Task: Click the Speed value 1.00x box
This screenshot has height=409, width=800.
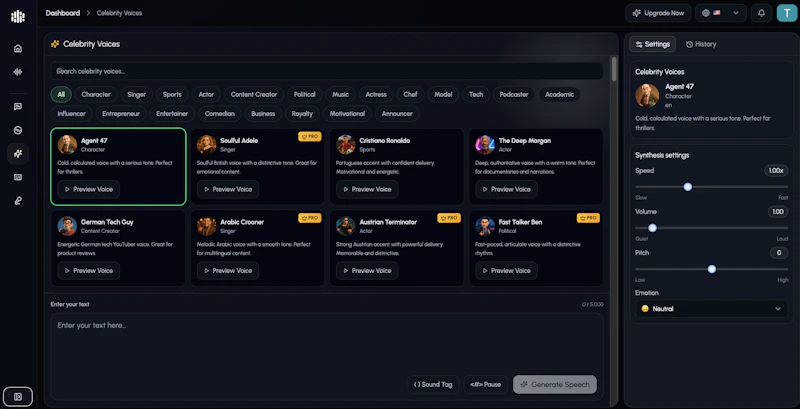Action: 776,171
